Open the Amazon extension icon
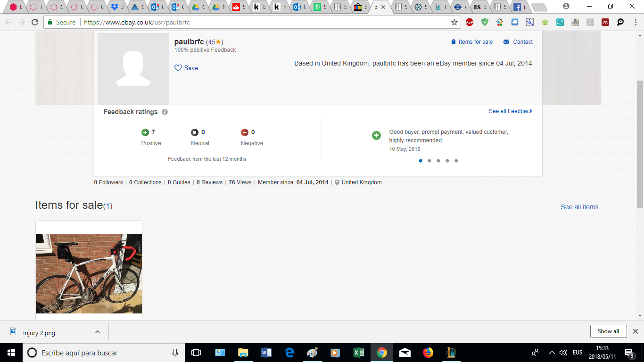Viewport: 644px width, 362px height. (x=575, y=22)
